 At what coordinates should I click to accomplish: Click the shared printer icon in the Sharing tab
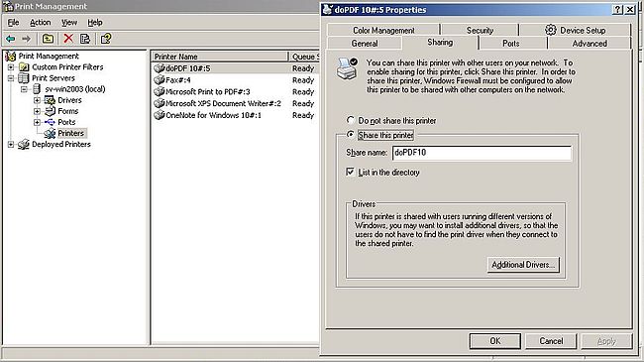[x=347, y=68]
